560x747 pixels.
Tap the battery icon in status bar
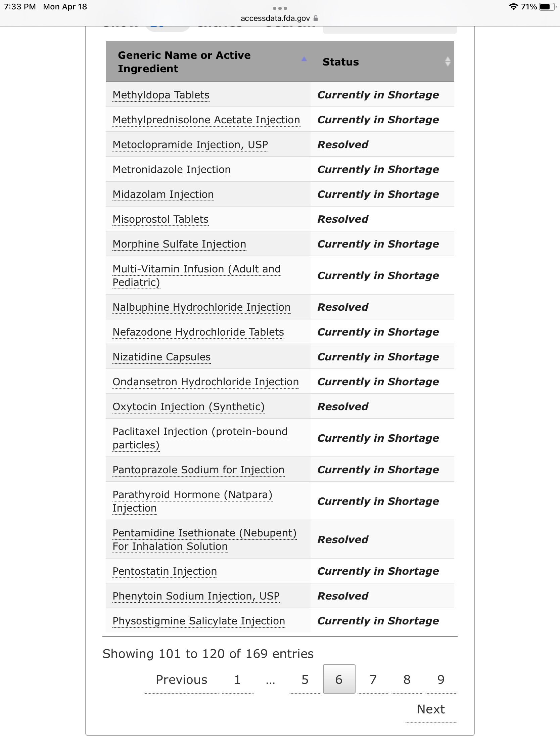click(547, 7)
